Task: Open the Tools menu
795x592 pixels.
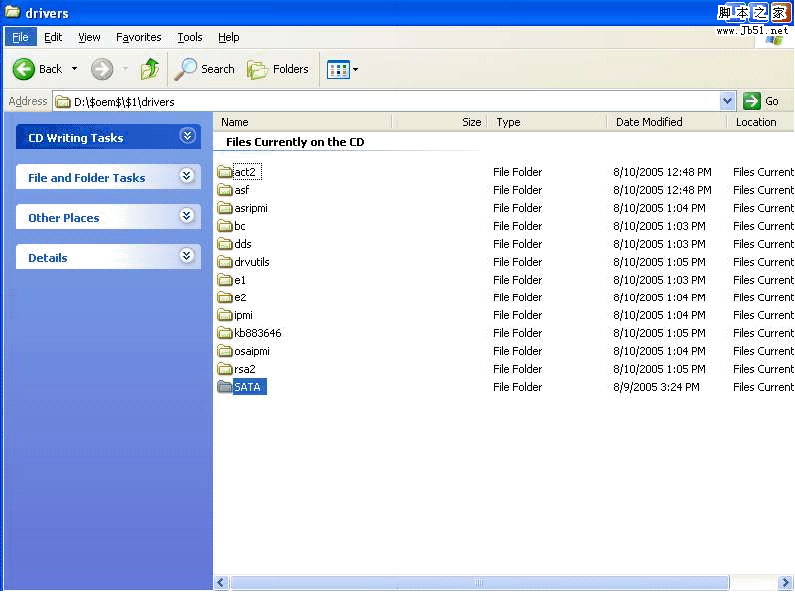Action: [190, 37]
